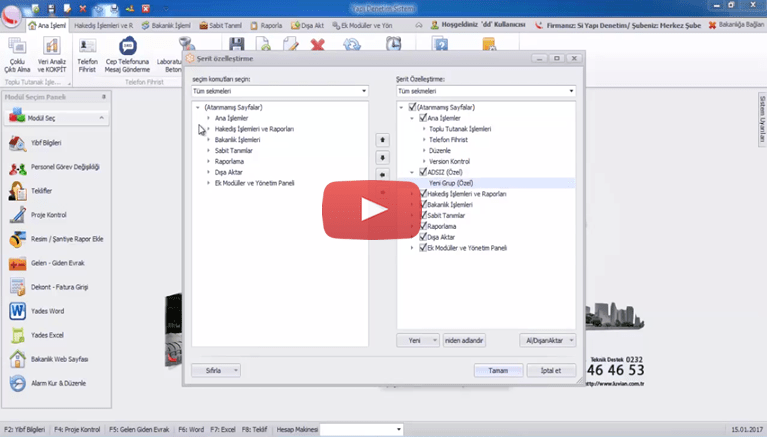Launch Yades Word icon
The height and width of the screenshot is (437, 767).
[x=17, y=311]
